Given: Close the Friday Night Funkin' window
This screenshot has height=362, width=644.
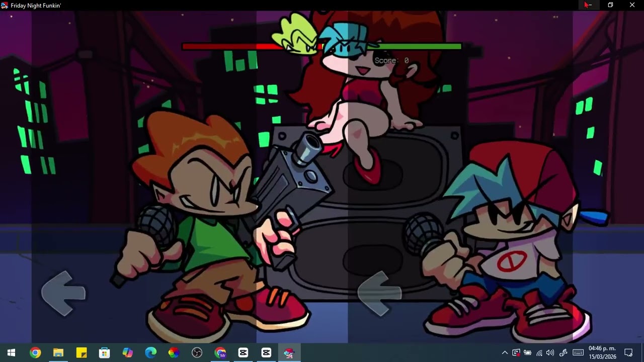Looking at the screenshot, I should coord(632,5).
